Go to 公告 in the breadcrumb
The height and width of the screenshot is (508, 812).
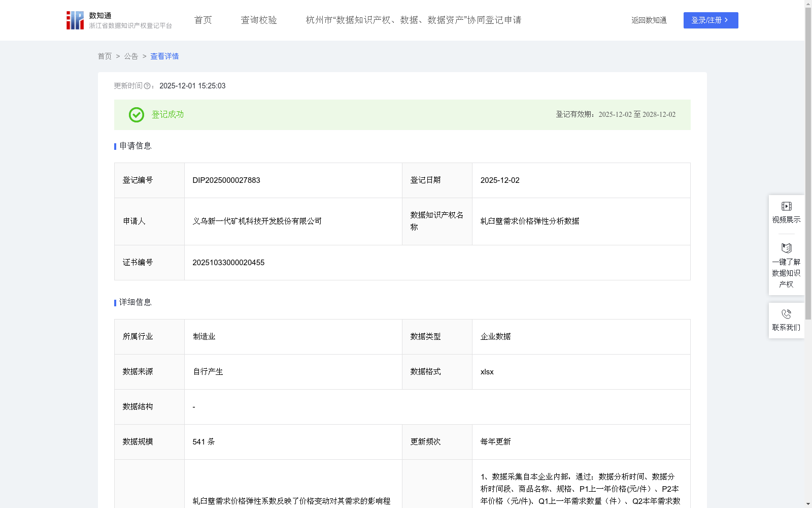131,56
